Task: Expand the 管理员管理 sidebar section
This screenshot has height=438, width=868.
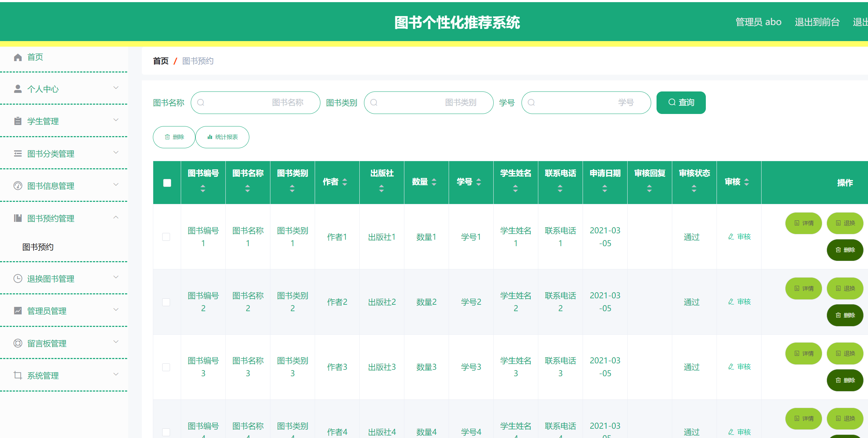Action: click(116, 309)
